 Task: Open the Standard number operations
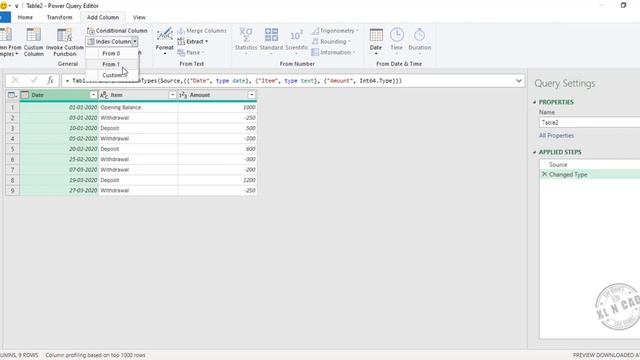pyautogui.click(x=271, y=41)
